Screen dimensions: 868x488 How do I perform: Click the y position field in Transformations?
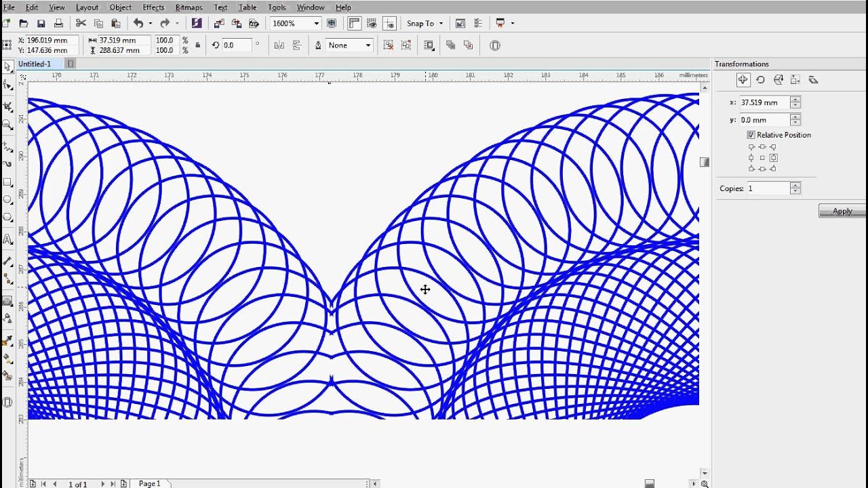pyautogui.click(x=764, y=120)
